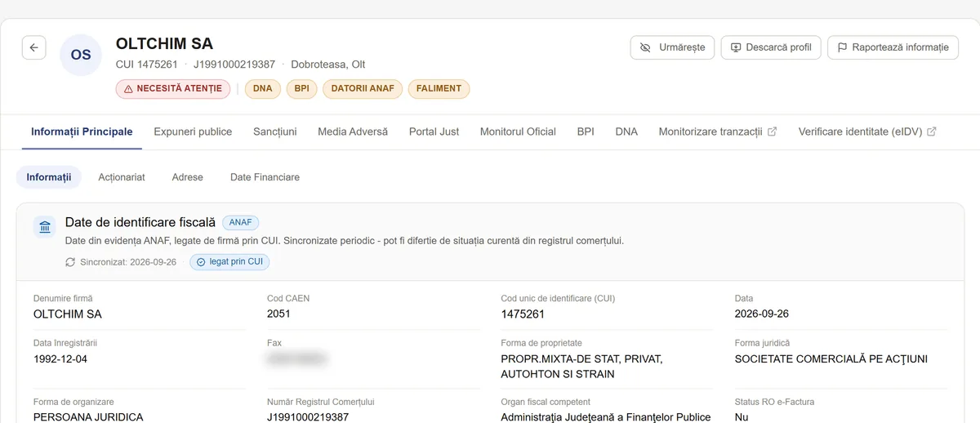This screenshot has width=980, height=423.
Task: Click the bank building icon beside fiscal data
Action: 45,227
